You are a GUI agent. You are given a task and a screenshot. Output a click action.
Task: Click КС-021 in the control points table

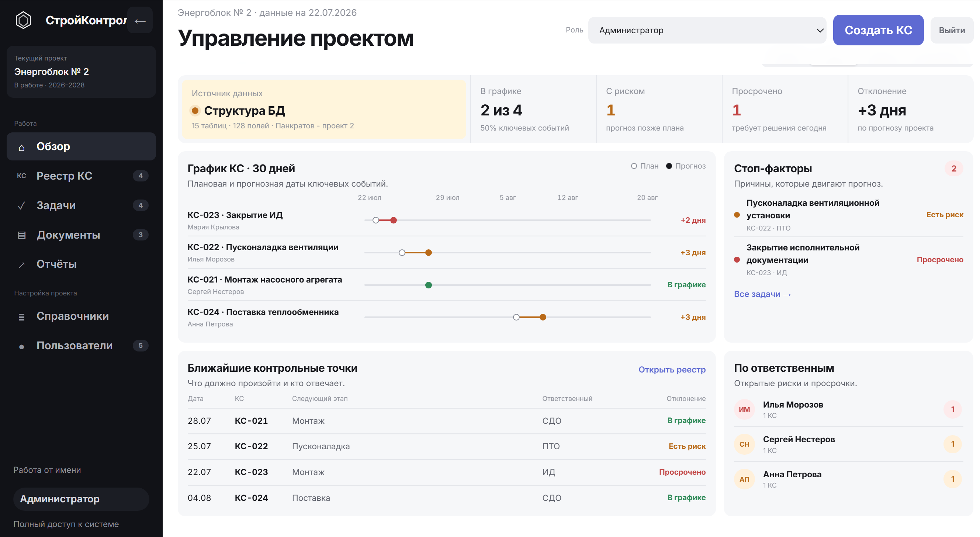251,420
